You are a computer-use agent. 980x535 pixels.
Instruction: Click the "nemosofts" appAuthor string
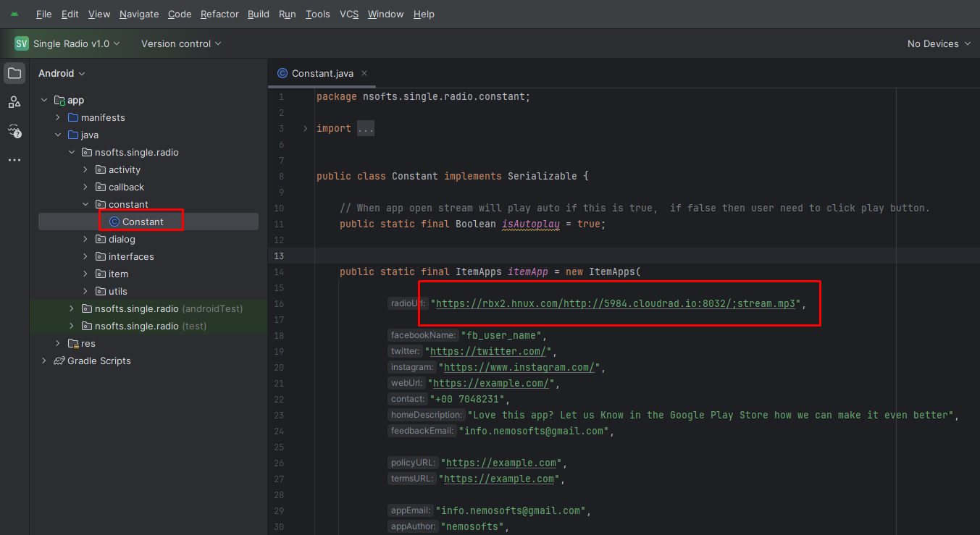[x=472, y=526]
